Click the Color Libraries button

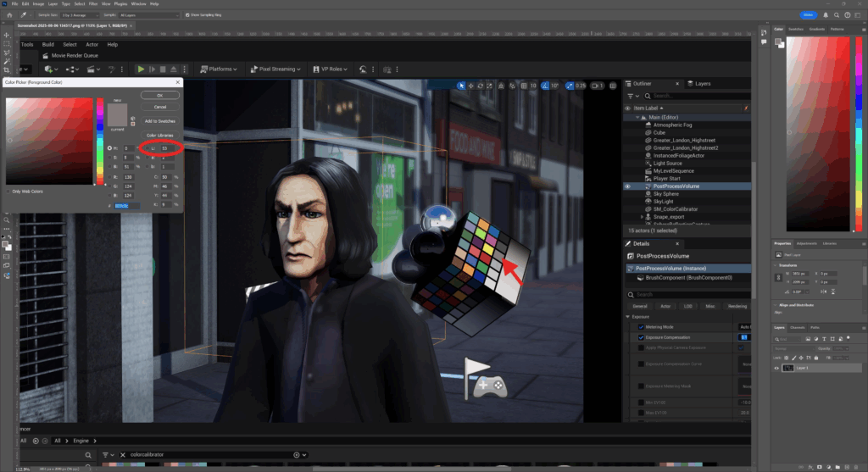click(x=159, y=136)
